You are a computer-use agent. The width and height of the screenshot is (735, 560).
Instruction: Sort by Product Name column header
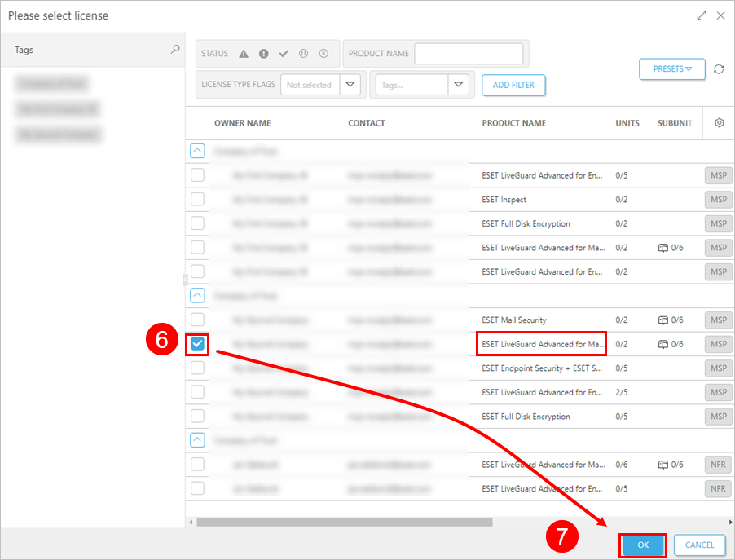513,123
